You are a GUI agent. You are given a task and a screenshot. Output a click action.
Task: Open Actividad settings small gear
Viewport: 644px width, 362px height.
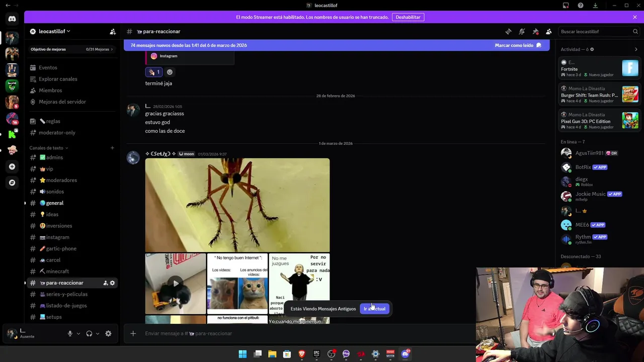592,49
